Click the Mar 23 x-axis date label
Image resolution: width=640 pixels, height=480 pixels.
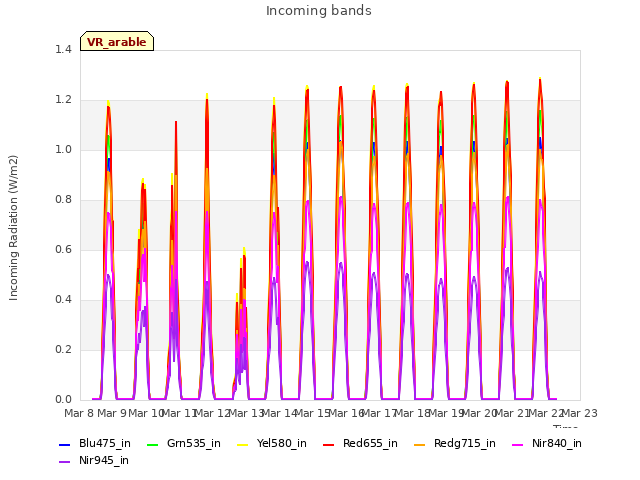pos(580,413)
